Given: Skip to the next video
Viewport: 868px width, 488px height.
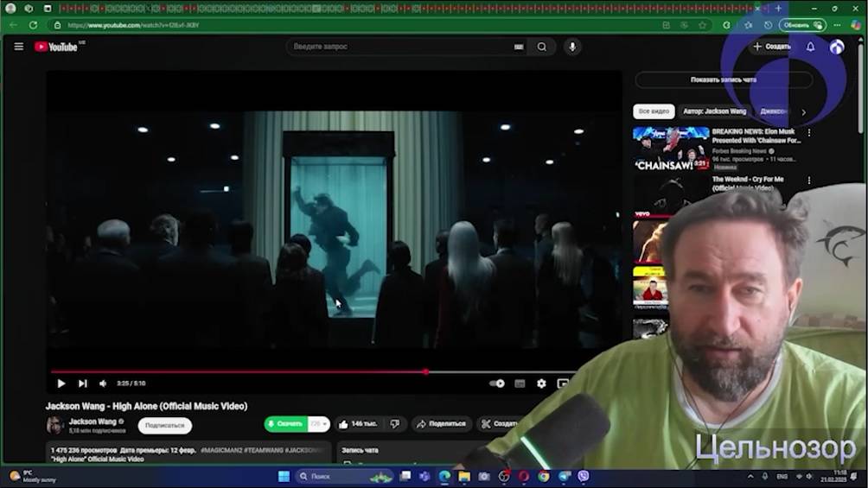Looking at the screenshot, I should (x=82, y=383).
